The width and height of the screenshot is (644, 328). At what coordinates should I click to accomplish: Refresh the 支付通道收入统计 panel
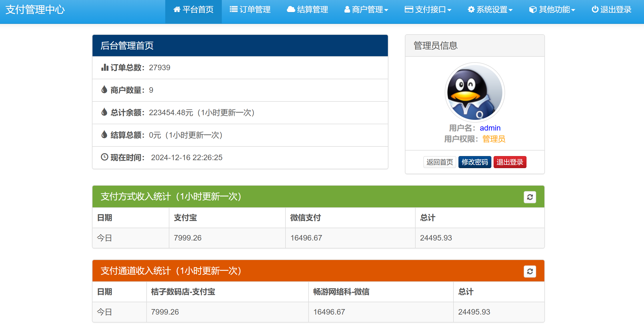530,272
